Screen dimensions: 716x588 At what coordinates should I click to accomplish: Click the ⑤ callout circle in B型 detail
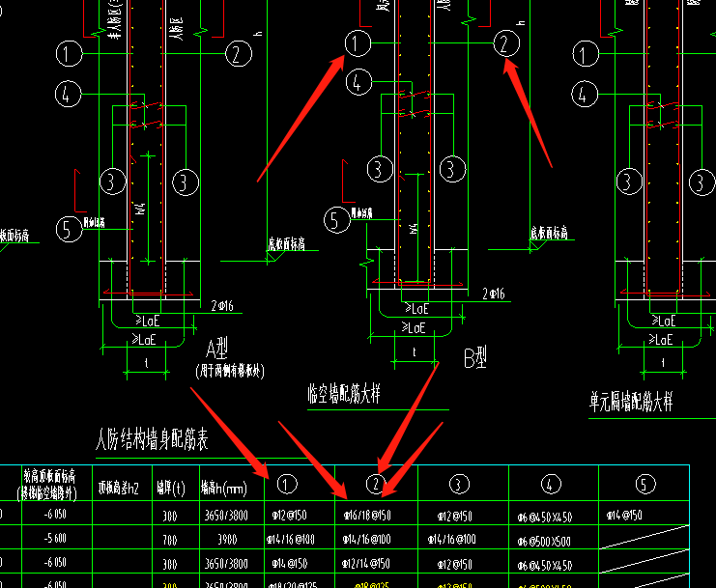coord(336,219)
